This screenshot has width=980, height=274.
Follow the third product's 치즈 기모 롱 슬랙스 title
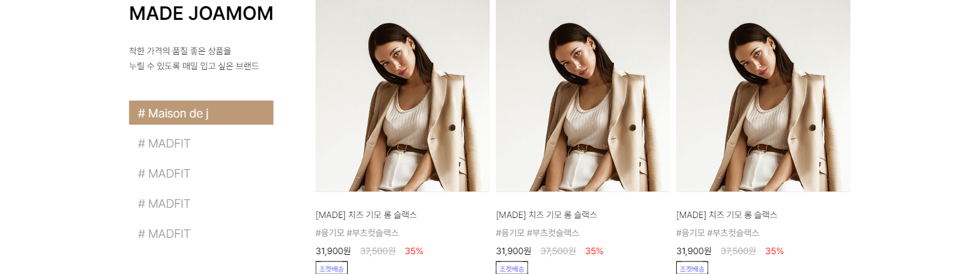click(x=727, y=214)
